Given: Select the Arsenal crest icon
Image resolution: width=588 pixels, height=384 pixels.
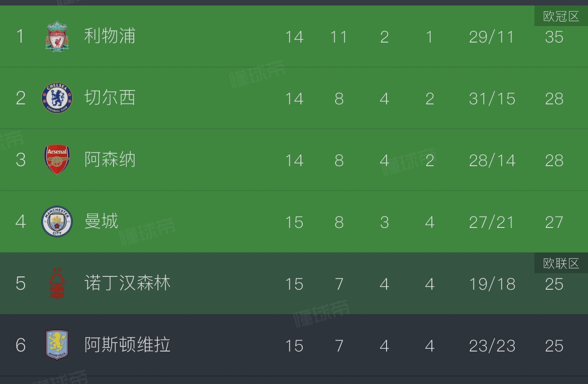Looking at the screenshot, I should pyautogui.click(x=57, y=160).
